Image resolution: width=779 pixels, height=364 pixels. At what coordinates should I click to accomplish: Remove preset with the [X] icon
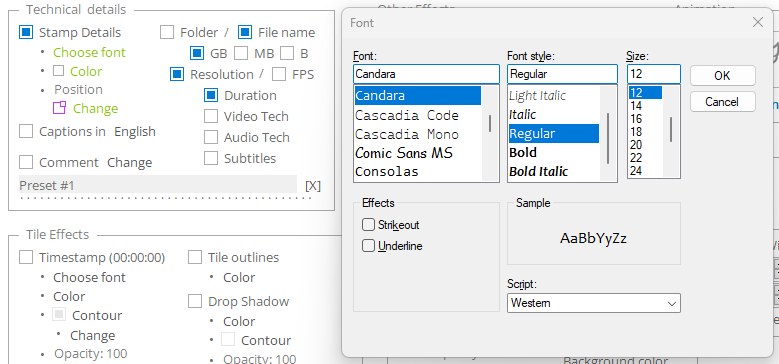pyautogui.click(x=313, y=186)
